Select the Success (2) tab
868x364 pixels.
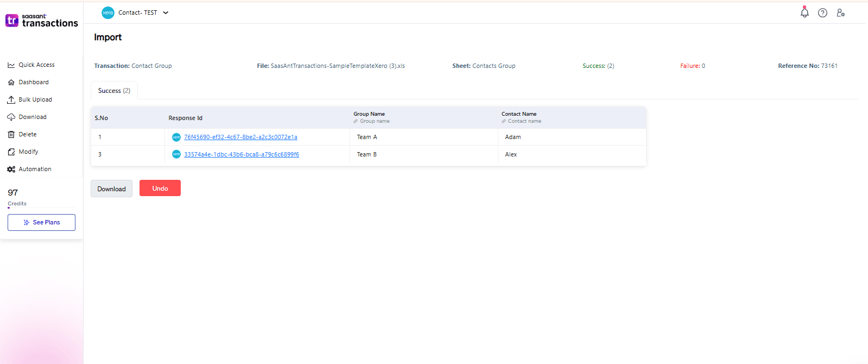(x=114, y=91)
